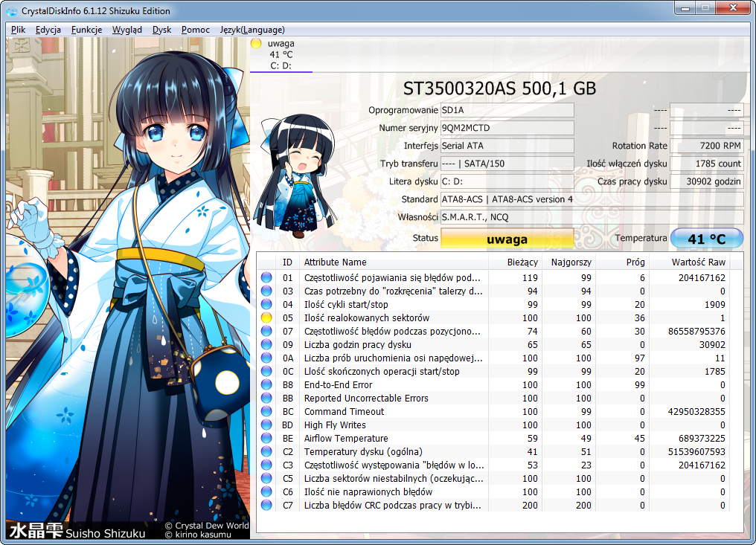The width and height of the screenshot is (756, 545).
Task: Click the yellow 'uwaga' status button
Action: pyautogui.click(x=507, y=239)
